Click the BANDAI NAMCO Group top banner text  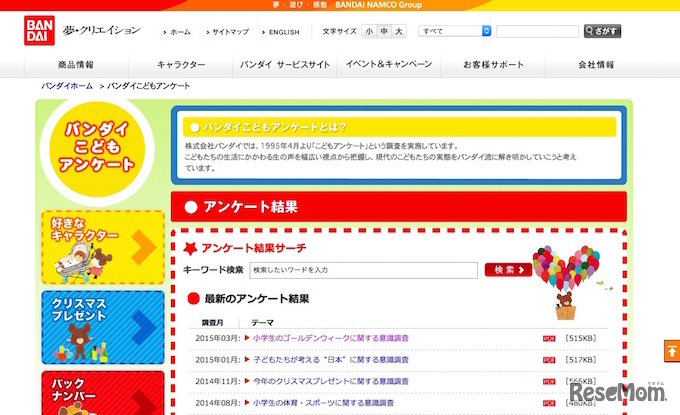378,5
